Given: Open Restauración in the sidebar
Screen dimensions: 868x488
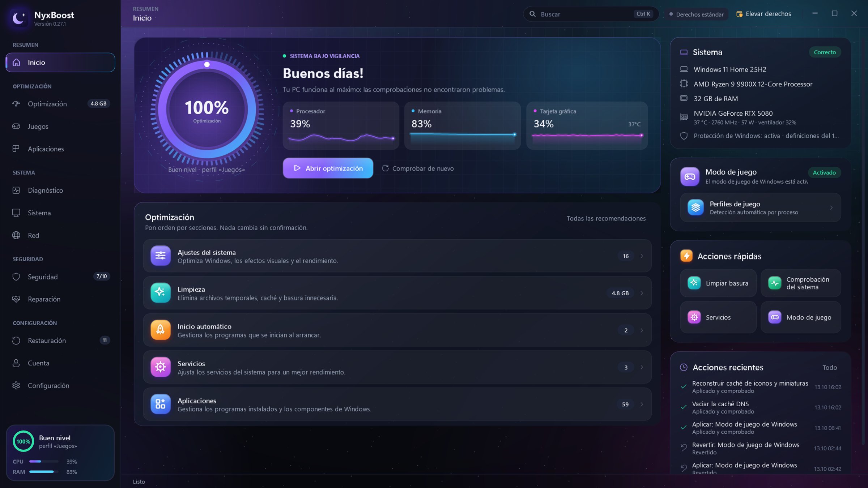Looking at the screenshot, I should tap(60, 341).
